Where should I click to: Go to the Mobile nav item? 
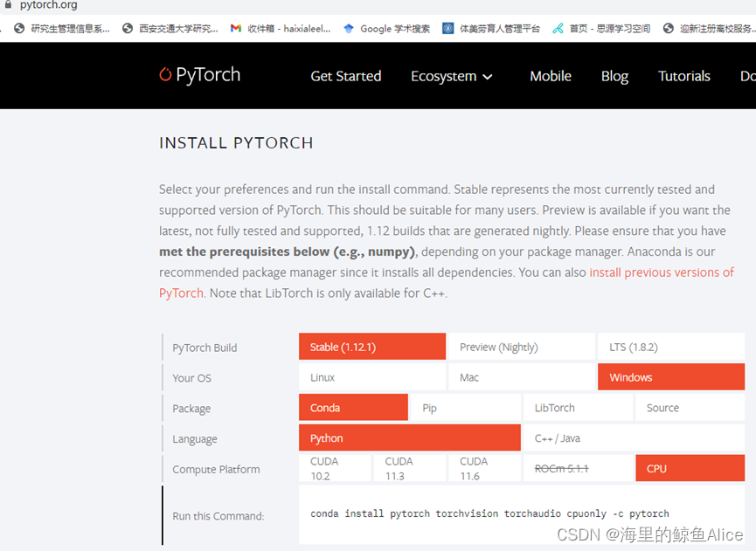click(551, 76)
